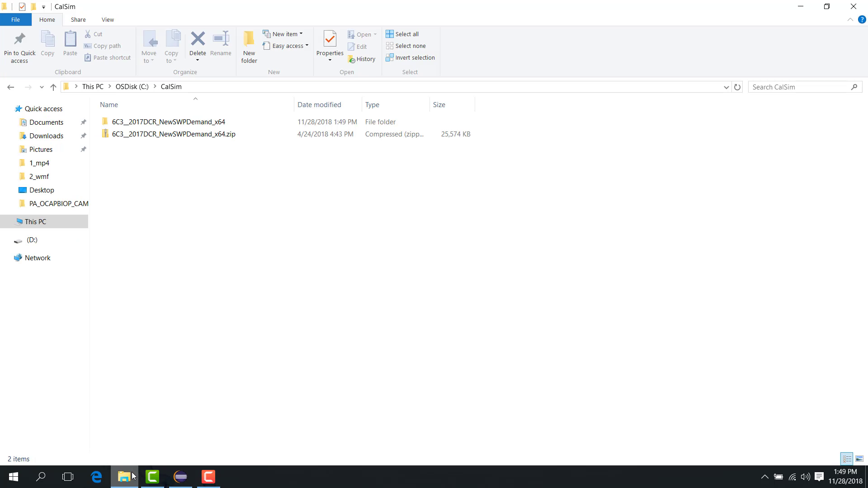Click the Cut command
868x488 pixels.
(94, 34)
